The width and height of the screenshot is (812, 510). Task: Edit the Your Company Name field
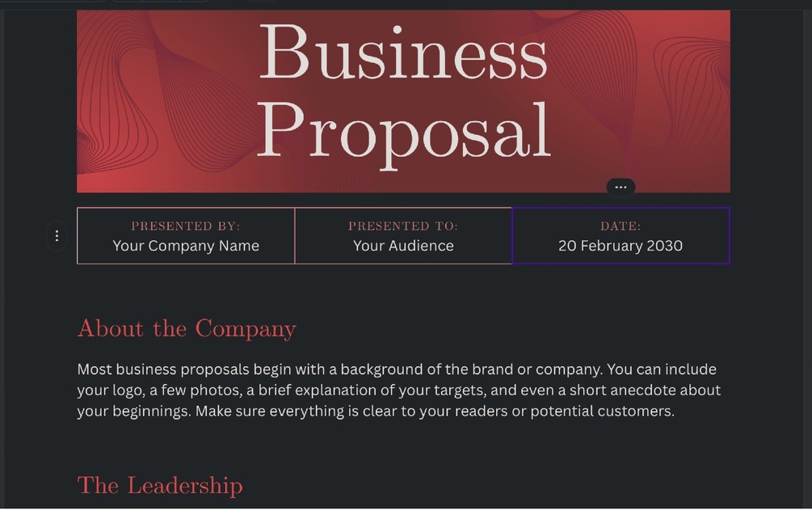tap(186, 246)
